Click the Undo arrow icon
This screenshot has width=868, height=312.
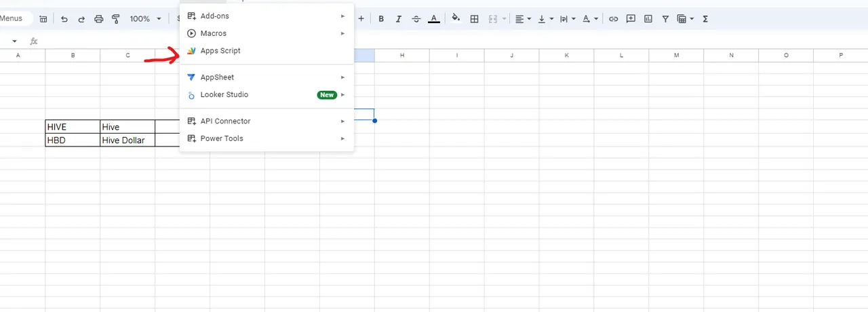pos(64,19)
